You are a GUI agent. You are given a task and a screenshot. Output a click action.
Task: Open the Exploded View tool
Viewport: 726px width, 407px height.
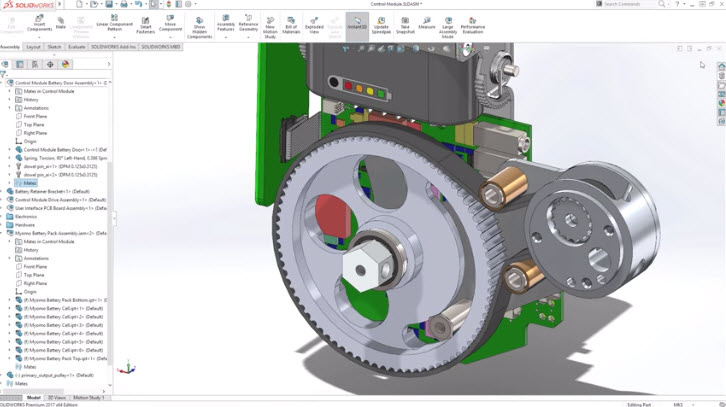314,24
